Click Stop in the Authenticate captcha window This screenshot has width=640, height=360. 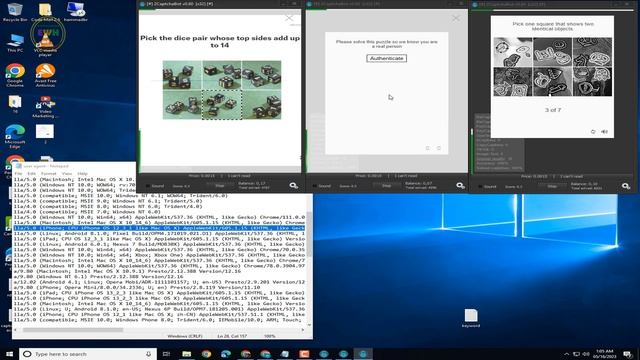tap(387, 186)
